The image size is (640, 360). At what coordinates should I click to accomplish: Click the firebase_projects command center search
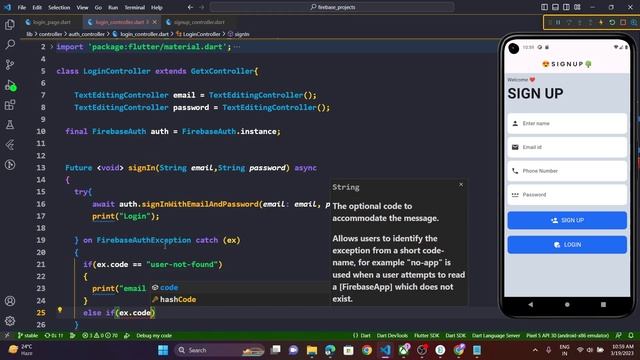click(x=332, y=7)
